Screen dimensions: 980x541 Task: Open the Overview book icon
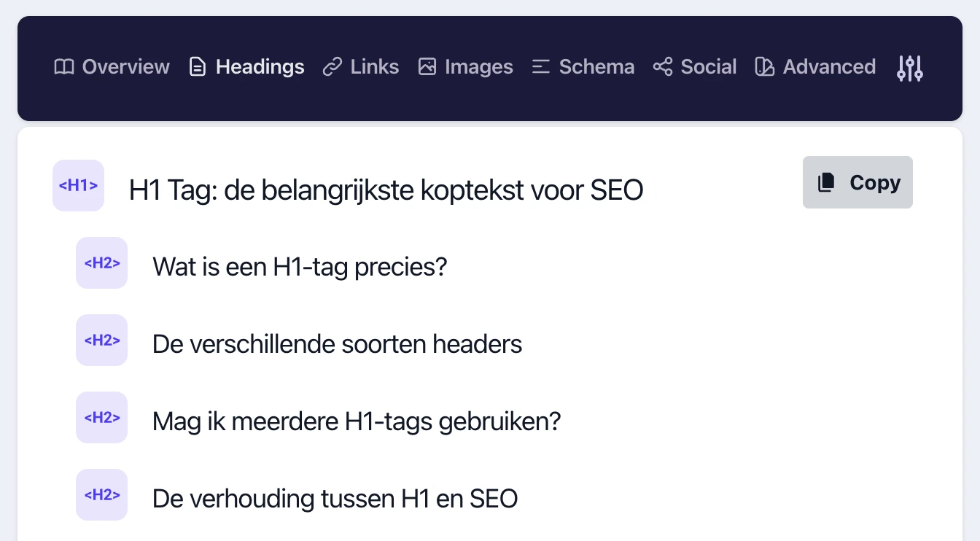point(63,66)
